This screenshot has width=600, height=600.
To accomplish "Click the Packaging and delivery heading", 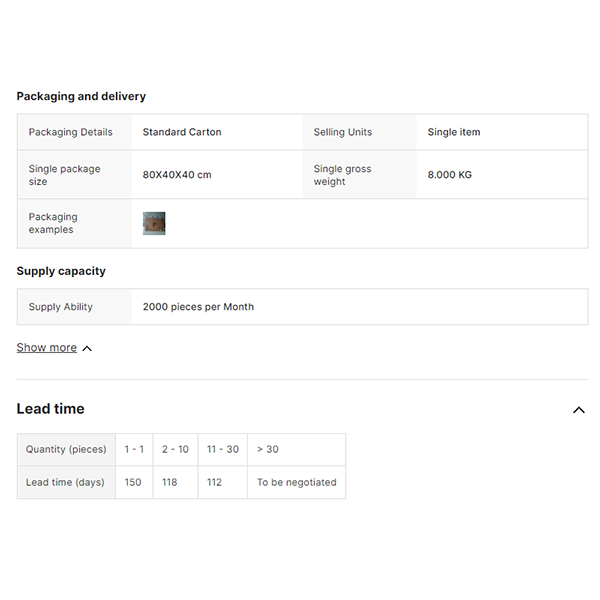I will point(81,97).
